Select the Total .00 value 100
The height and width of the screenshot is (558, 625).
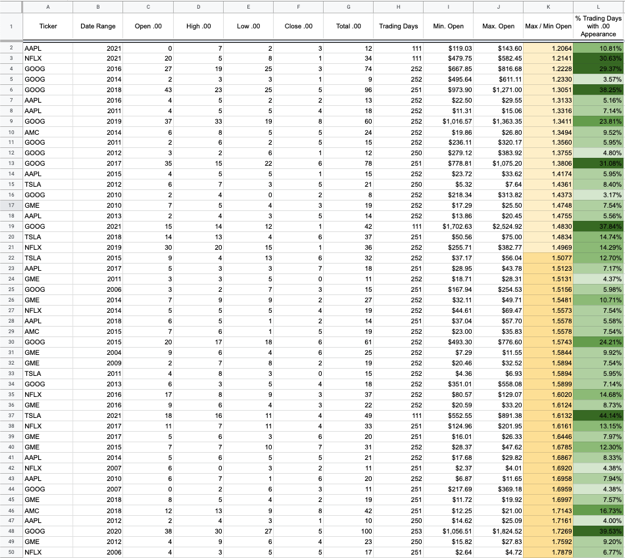click(348, 531)
